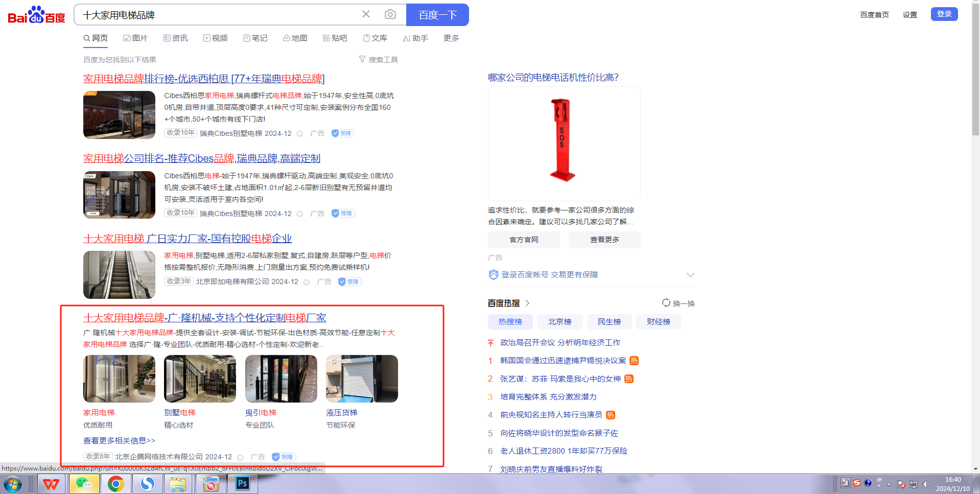This screenshot has height=494, width=980.
Task: Open Google Chrome from taskbar
Action: point(115,484)
